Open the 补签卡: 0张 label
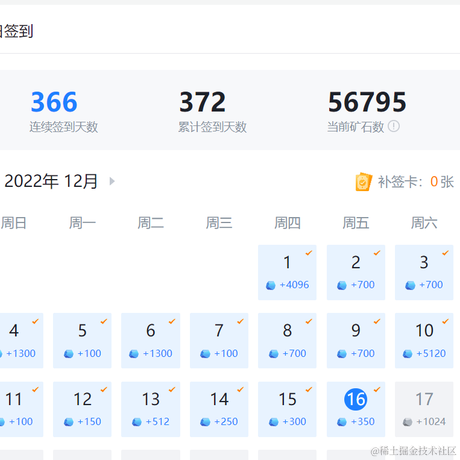This screenshot has width=460, height=460. tap(416, 182)
